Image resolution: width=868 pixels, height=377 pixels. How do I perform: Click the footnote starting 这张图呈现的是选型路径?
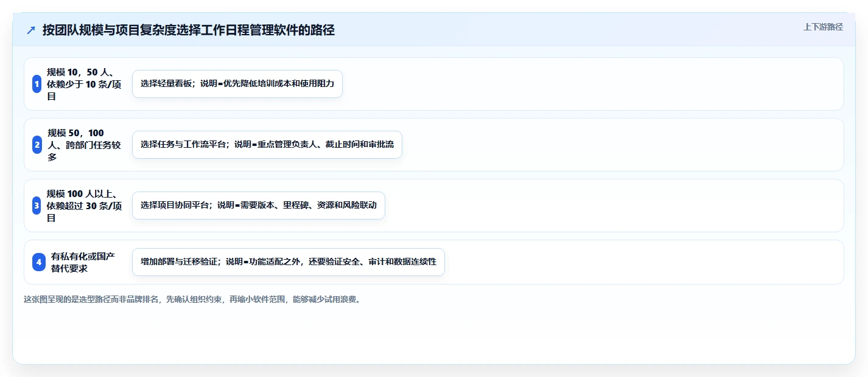192,300
